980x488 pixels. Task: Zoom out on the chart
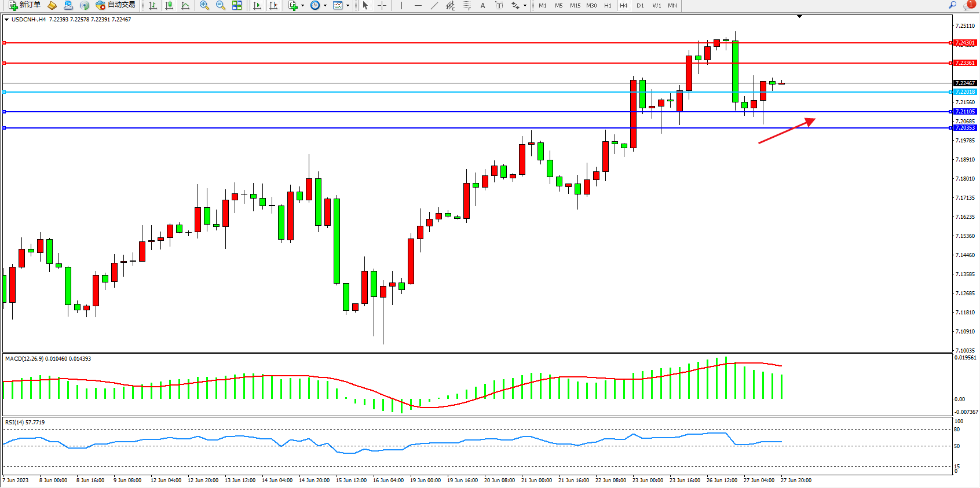[x=220, y=5]
